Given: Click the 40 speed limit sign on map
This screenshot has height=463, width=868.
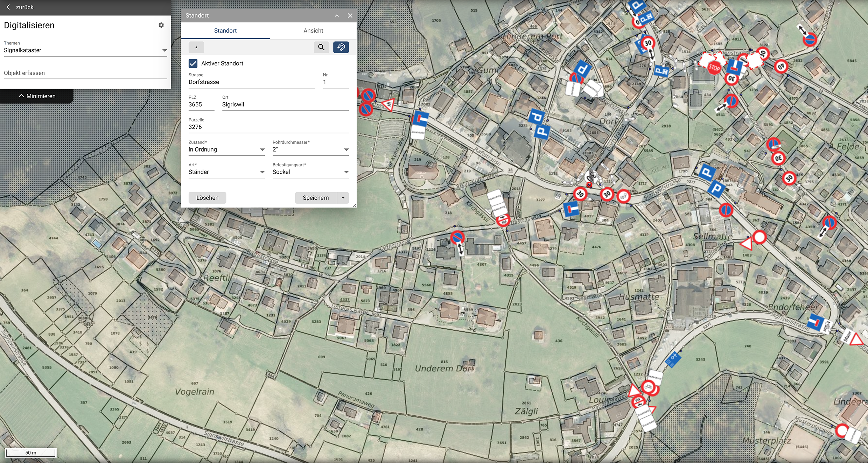Looking at the screenshot, I should click(781, 66).
